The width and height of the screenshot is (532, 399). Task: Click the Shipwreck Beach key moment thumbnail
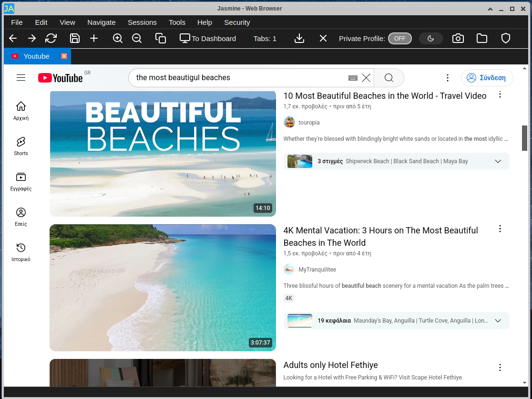pos(299,161)
